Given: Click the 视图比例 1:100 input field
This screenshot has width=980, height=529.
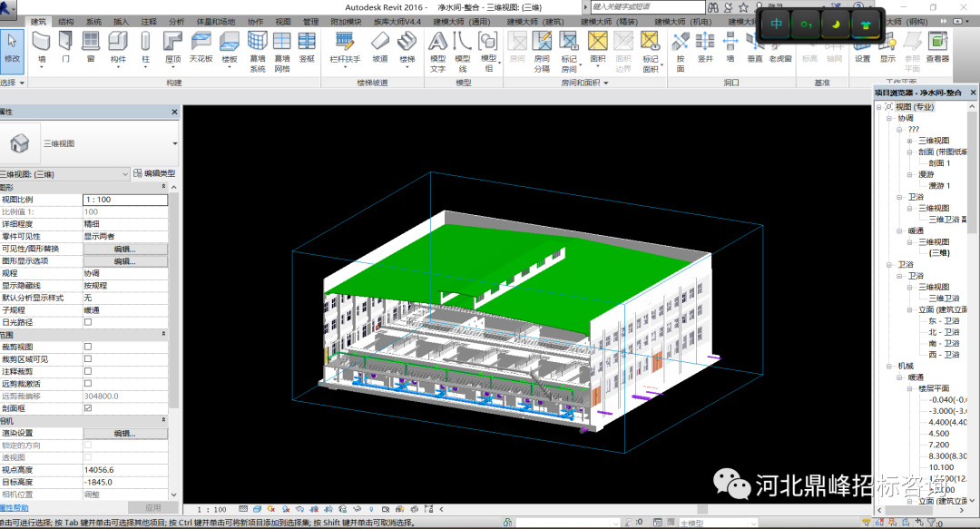Looking at the screenshot, I should pyautogui.click(x=124, y=200).
